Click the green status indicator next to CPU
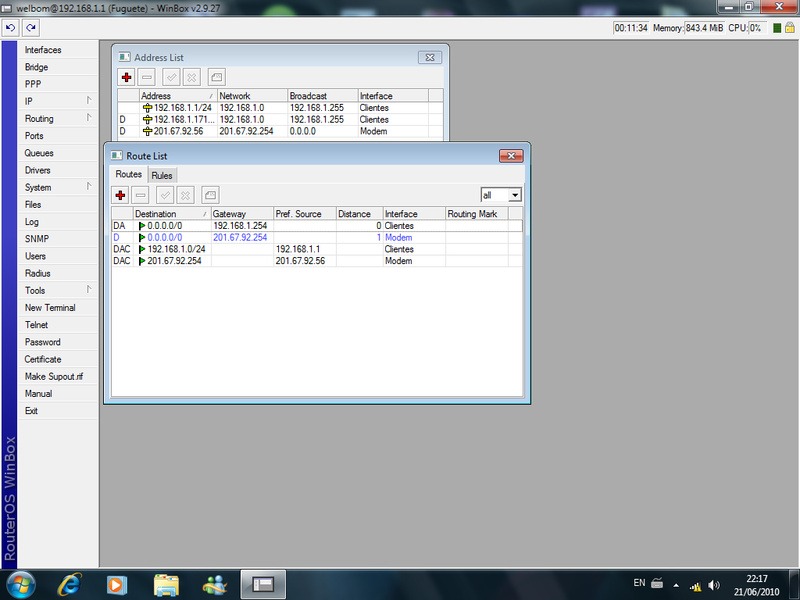Screen dimensions: 800x600 tap(777, 28)
